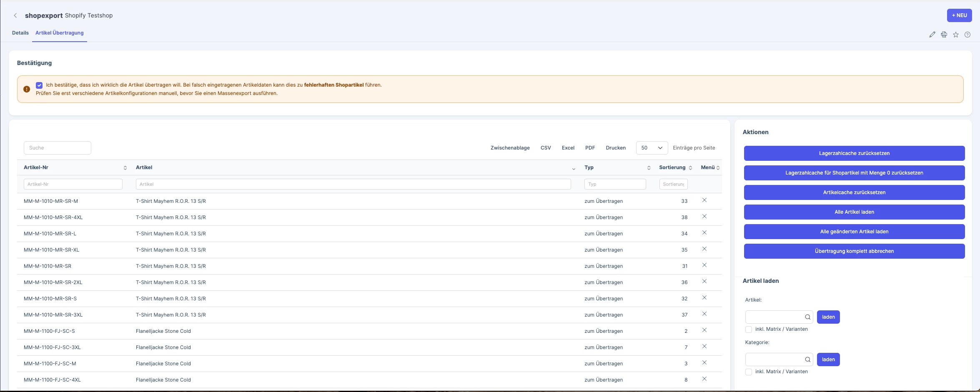Click search magnifier in Kategorie load field
The image size is (980, 392).
[x=808, y=360]
